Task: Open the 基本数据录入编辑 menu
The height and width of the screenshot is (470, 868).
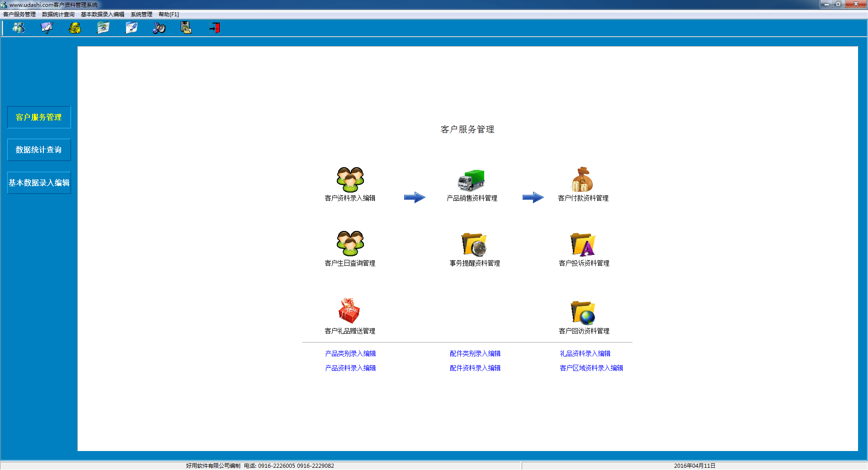Action: pos(103,14)
